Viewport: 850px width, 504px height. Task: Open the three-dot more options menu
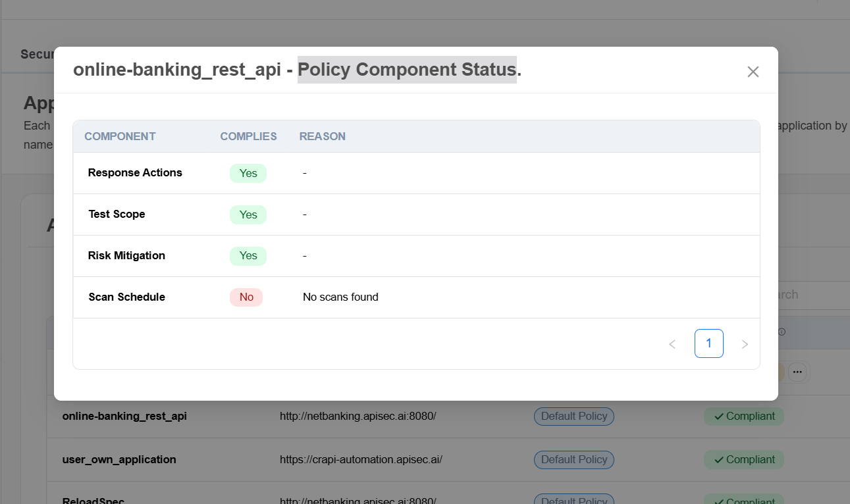pos(797,372)
